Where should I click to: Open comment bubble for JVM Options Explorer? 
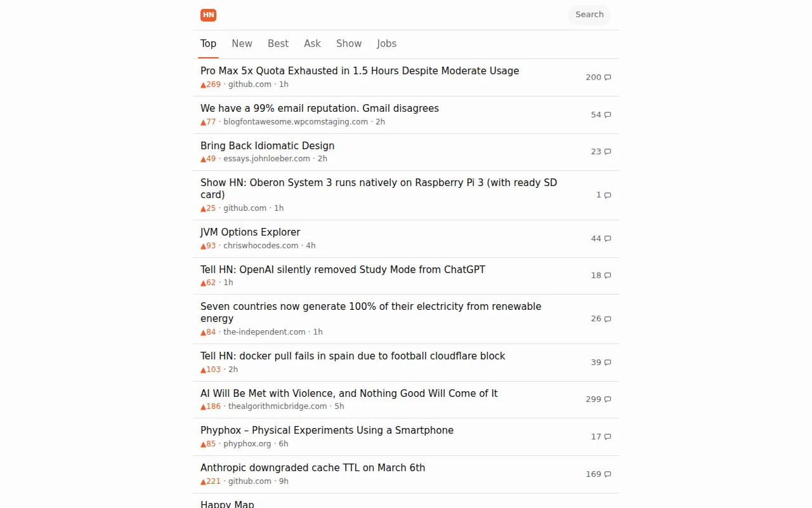click(608, 239)
